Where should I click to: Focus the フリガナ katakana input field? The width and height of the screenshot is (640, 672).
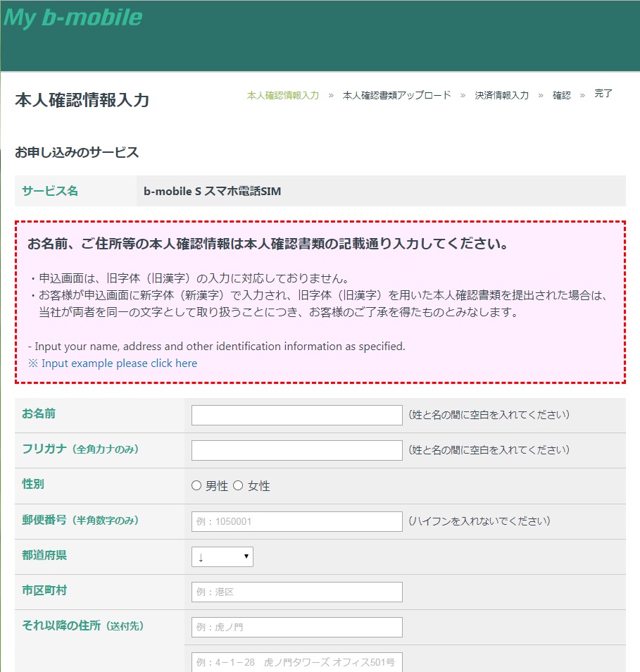point(297,450)
